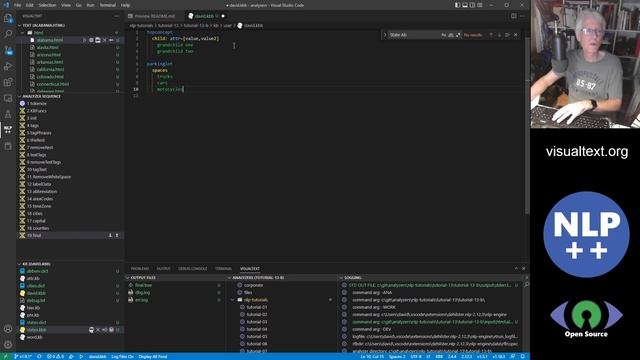Open the Search view in activity bar
640x360 pixels.
8,34
